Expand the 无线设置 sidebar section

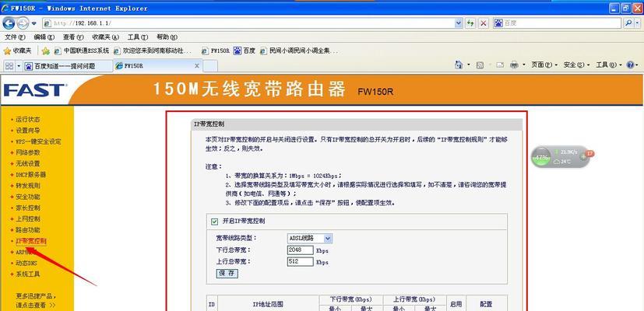pos(28,164)
